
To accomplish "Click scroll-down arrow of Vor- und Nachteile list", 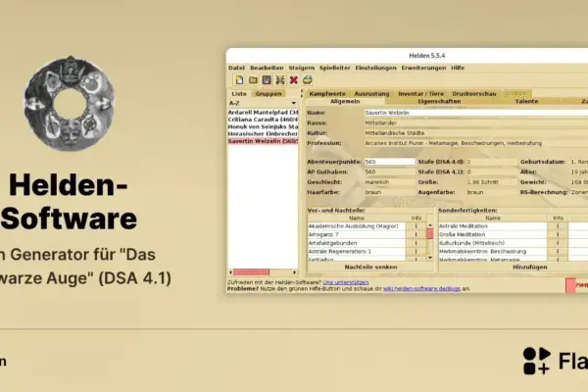I will point(430,258).
